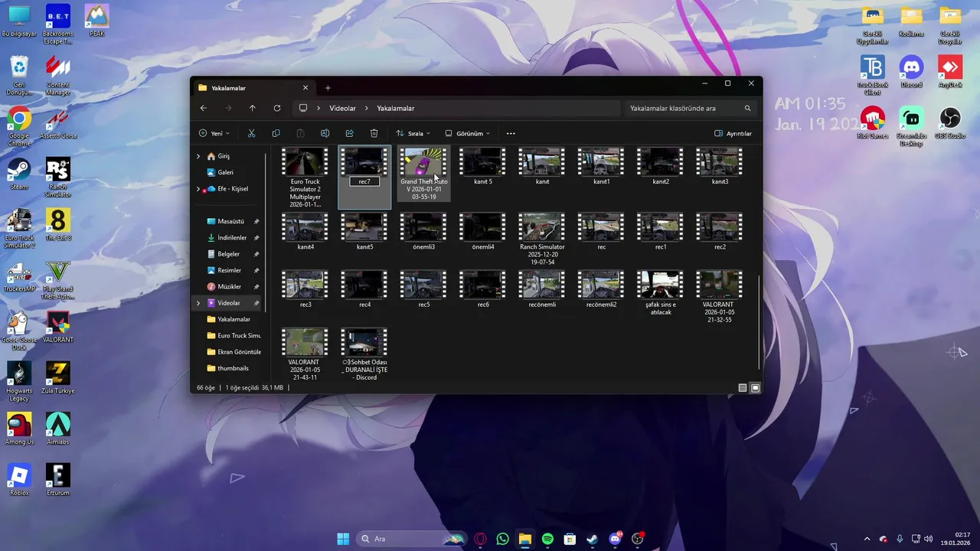Click the Rename icon in Explorer toolbar

pos(325,133)
